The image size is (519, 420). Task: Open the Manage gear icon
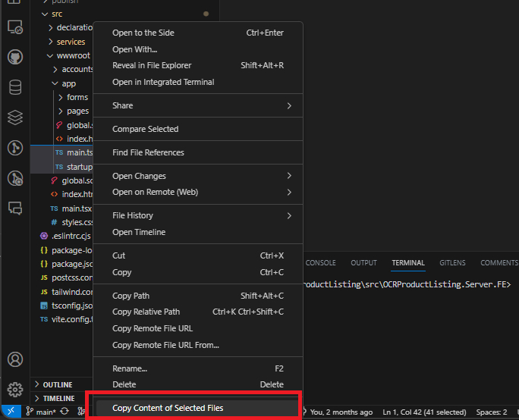coord(15,390)
